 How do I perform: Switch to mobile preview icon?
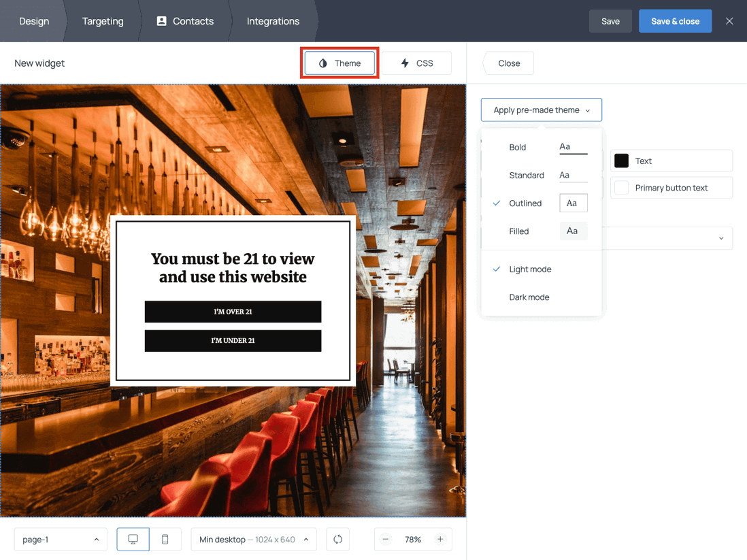165,539
